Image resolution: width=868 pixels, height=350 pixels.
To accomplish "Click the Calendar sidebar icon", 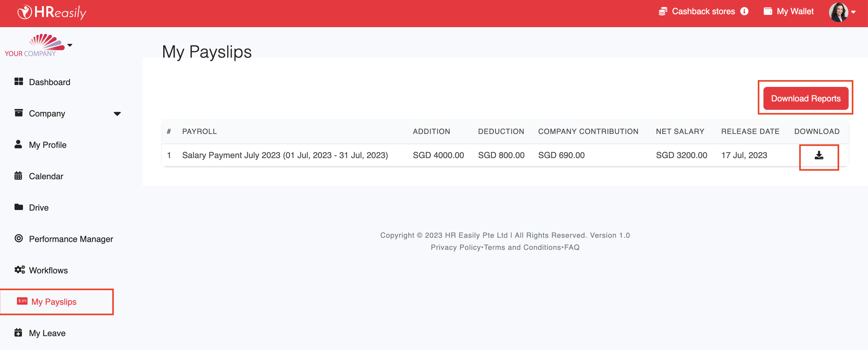I will pos(18,176).
